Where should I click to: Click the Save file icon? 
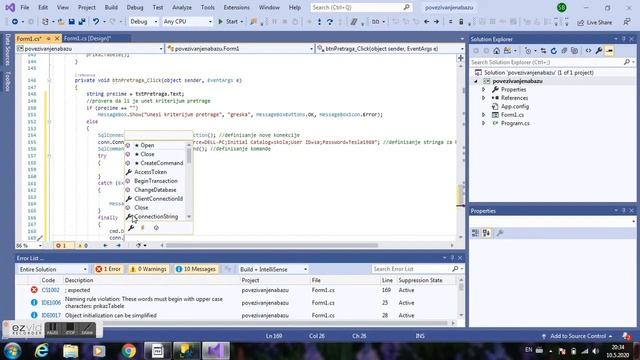[71, 22]
